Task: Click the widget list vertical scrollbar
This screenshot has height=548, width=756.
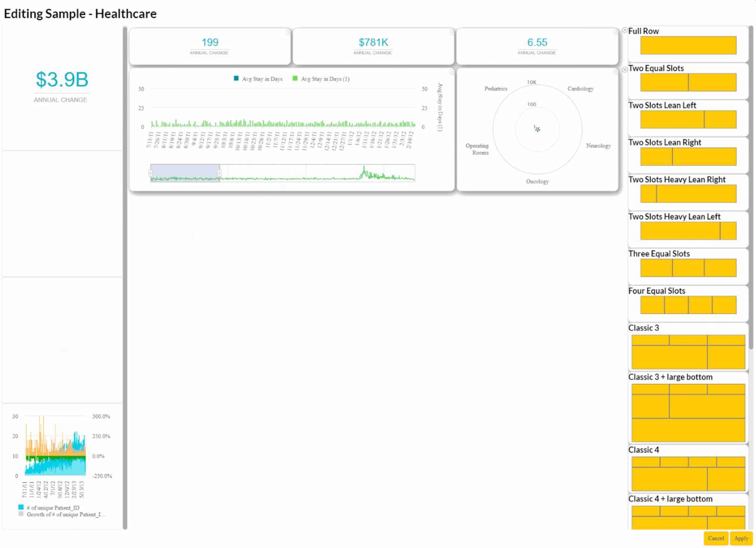Action: click(125, 278)
